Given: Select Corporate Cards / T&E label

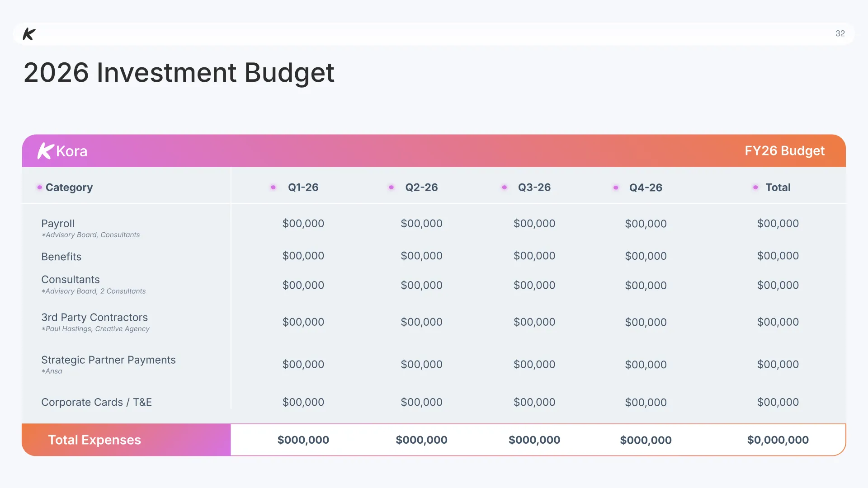Looking at the screenshot, I should click(96, 402).
